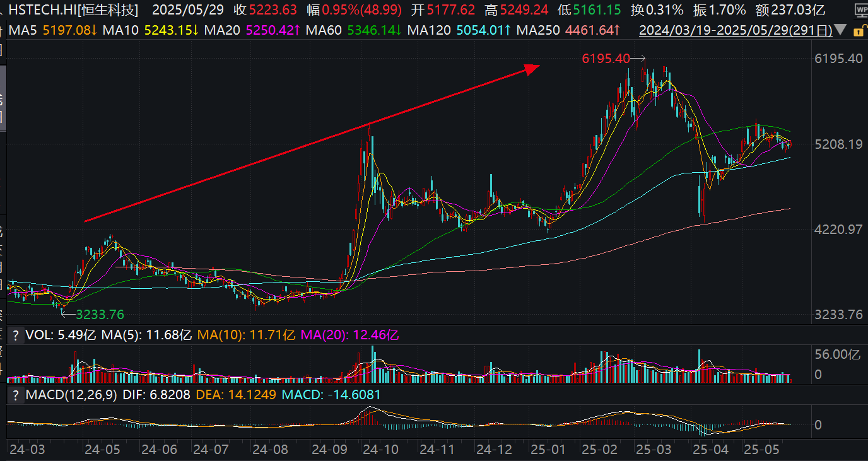Click the 56.00亿 volume axis label
Viewport: 868px width, 461px height.
(x=837, y=354)
